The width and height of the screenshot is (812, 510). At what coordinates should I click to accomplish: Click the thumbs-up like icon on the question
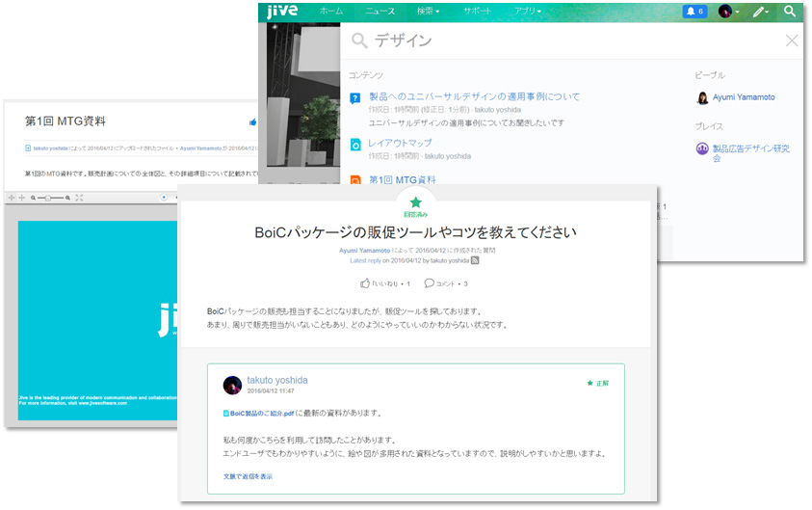pos(366,283)
